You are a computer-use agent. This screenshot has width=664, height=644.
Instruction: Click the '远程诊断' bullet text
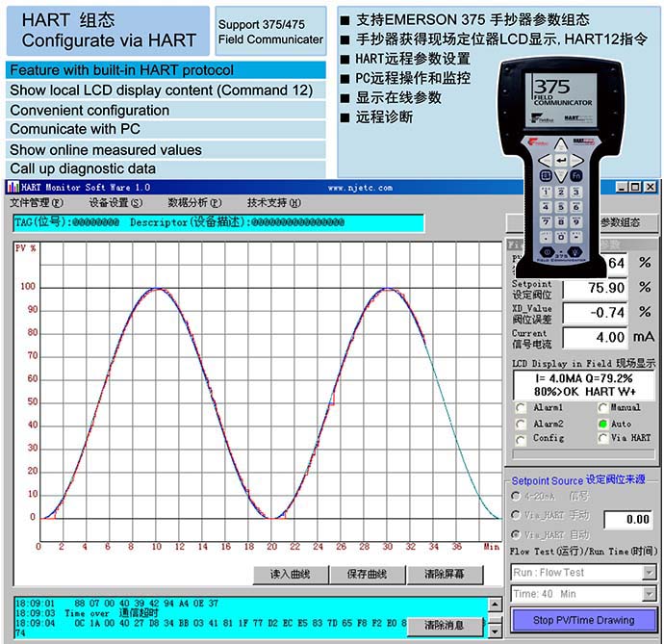(x=384, y=116)
